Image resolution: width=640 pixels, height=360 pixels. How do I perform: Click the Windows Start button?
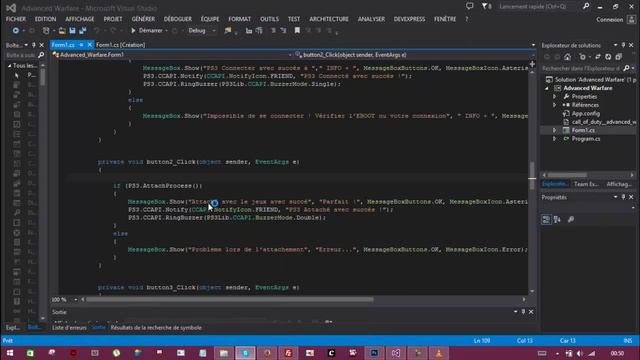[9, 353]
